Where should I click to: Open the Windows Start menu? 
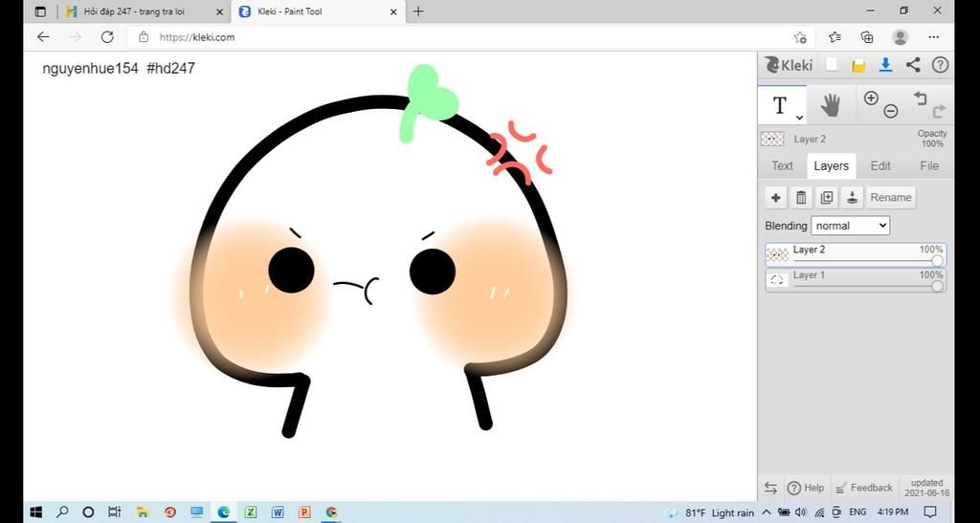pyautogui.click(x=35, y=512)
